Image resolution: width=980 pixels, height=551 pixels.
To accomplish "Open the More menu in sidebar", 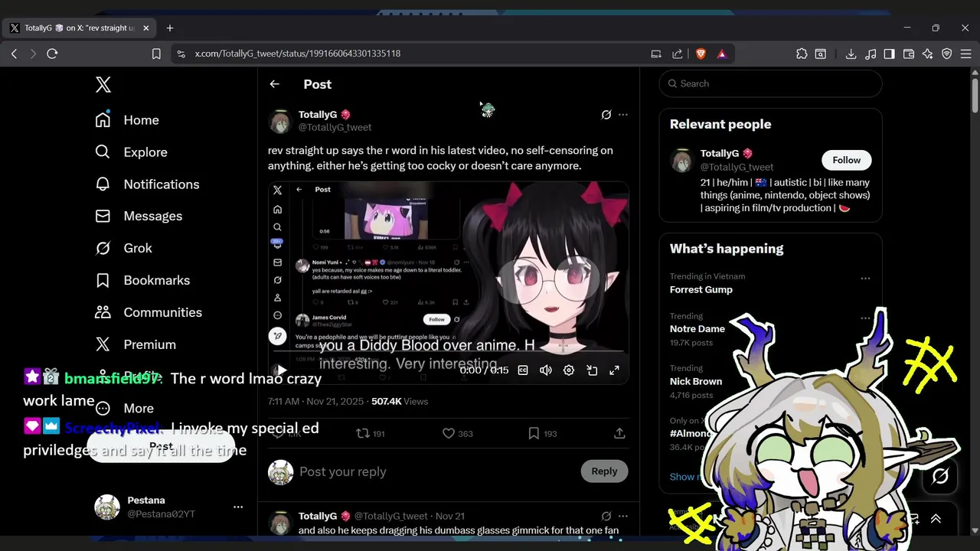I will click(124, 409).
